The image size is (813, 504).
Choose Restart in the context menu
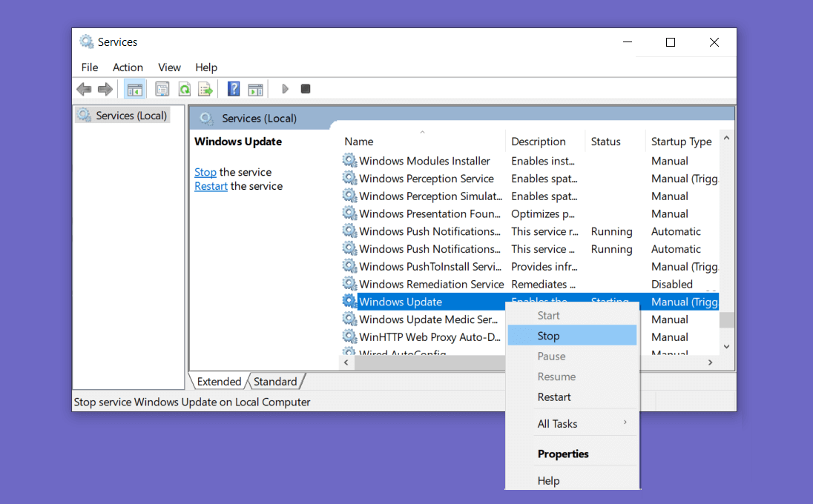[x=572, y=397]
